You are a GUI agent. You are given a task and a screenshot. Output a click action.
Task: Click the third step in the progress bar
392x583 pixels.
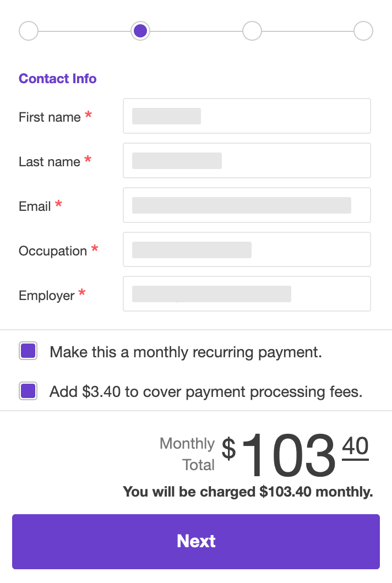(x=252, y=31)
